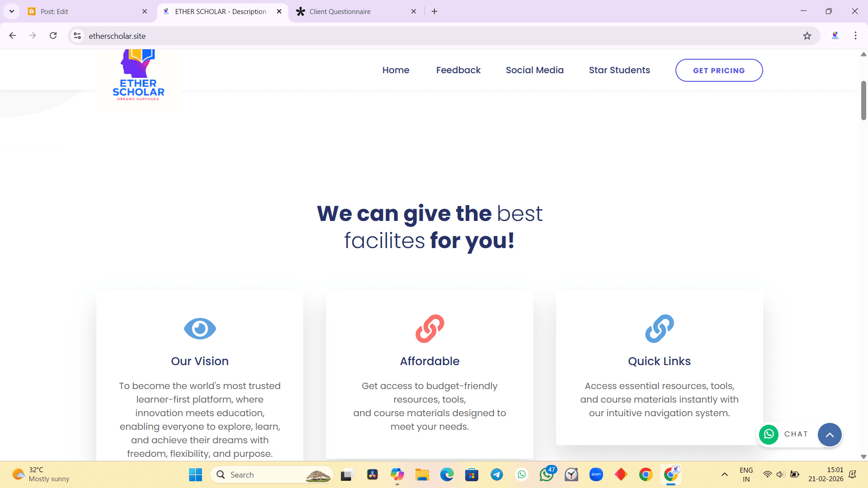Viewport: 868px width, 488px height.
Task: Go to Star Students page
Action: click(619, 70)
